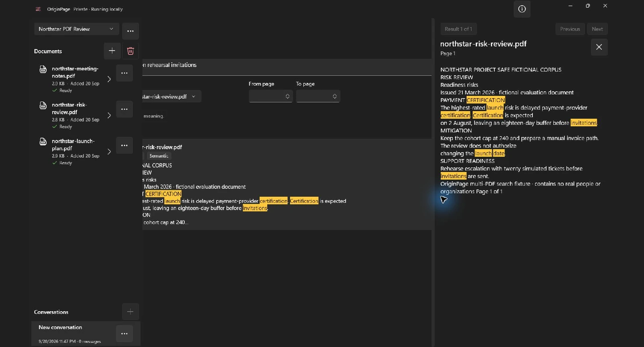Click highlighted 'invitations' in search result
This screenshot has height=347, width=644.
tap(255, 208)
